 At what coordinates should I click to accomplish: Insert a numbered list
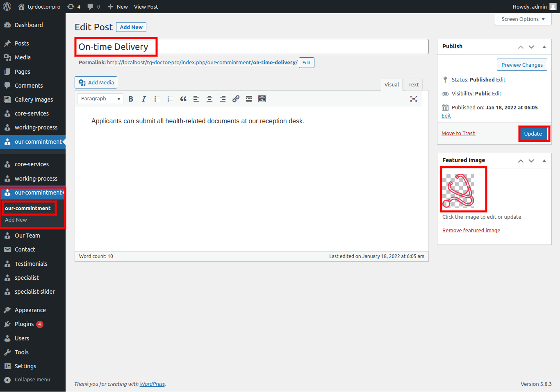(170, 99)
